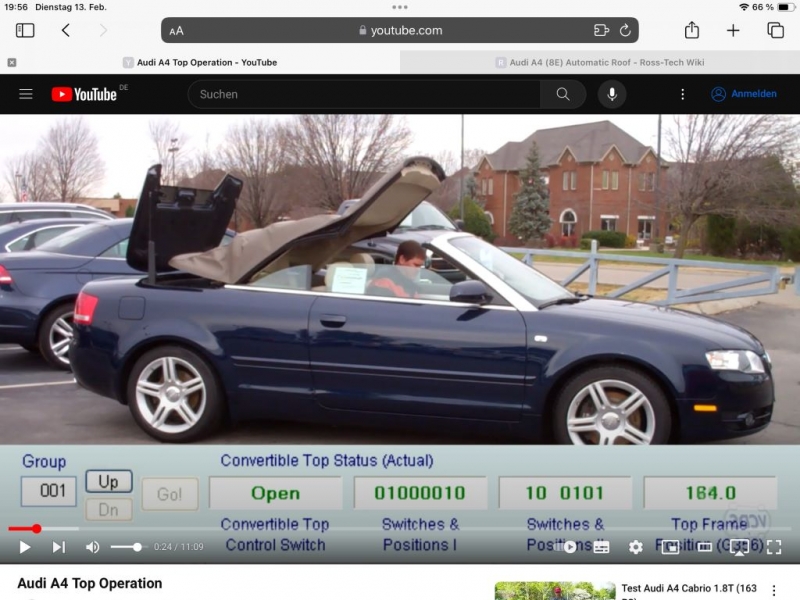Close the Audi A4 Top Operation tab
Image resolution: width=800 pixels, height=600 pixels.
click(12, 62)
